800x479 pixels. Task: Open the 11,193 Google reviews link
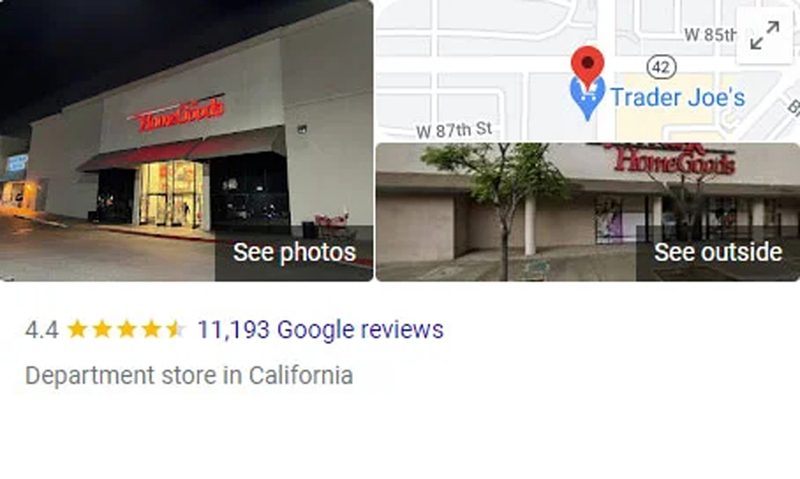tap(320, 330)
